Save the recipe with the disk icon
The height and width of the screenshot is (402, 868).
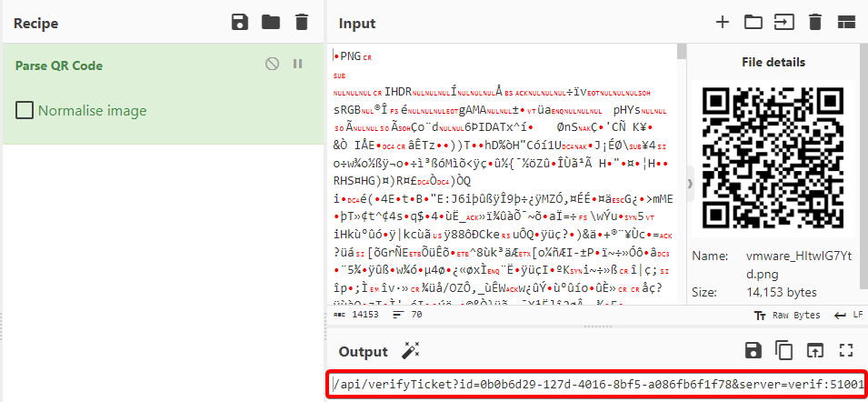[x=240, y=22]
